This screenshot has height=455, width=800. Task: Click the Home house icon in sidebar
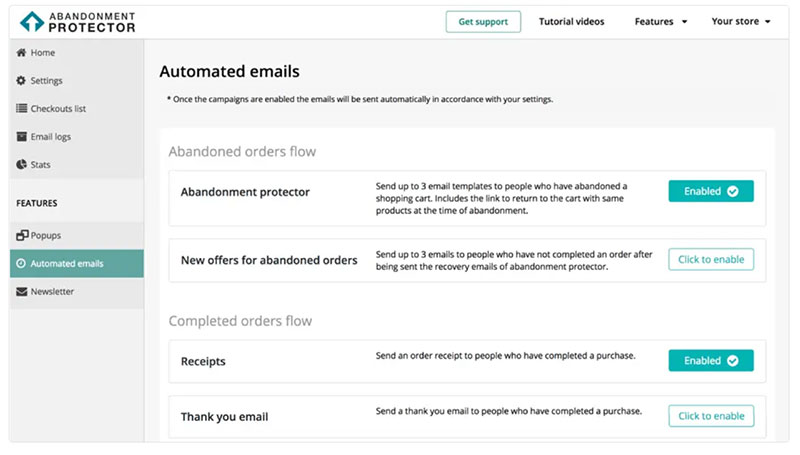click(x=21, y=53)
